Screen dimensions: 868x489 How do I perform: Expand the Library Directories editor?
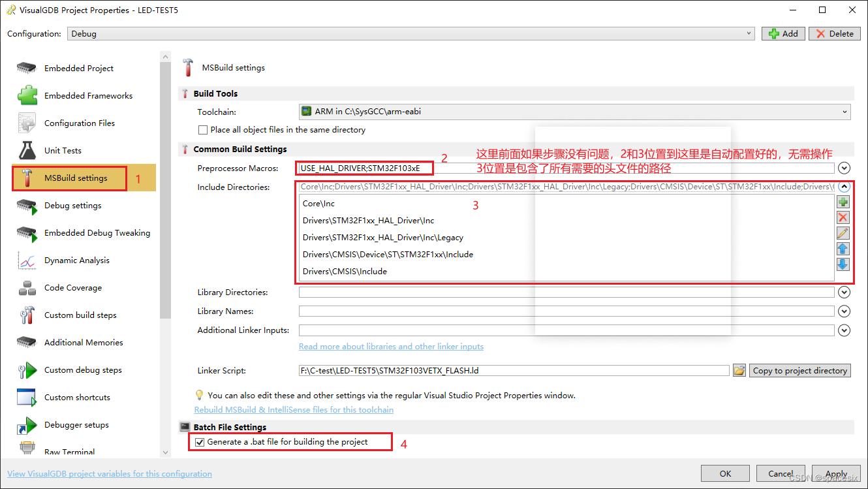click(844, 292)
